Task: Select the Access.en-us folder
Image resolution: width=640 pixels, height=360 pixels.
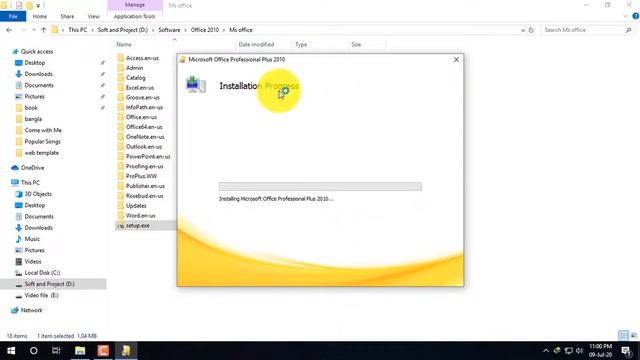Action: pos(142,58)
